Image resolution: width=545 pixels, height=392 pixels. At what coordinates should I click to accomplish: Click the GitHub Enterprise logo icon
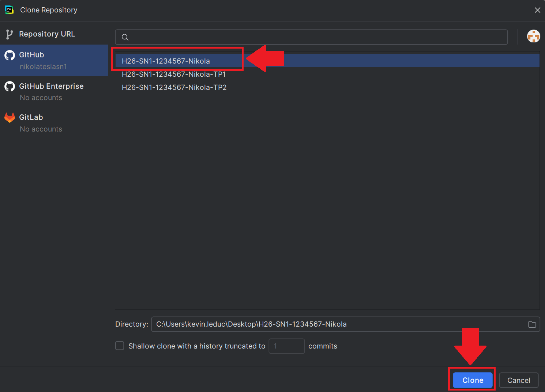(10, 87)
